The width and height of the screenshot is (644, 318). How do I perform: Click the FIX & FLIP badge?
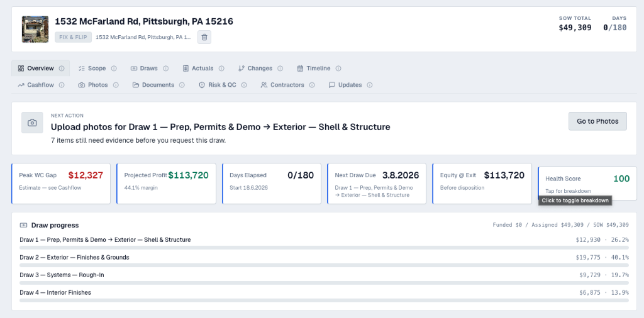[73, 37]
